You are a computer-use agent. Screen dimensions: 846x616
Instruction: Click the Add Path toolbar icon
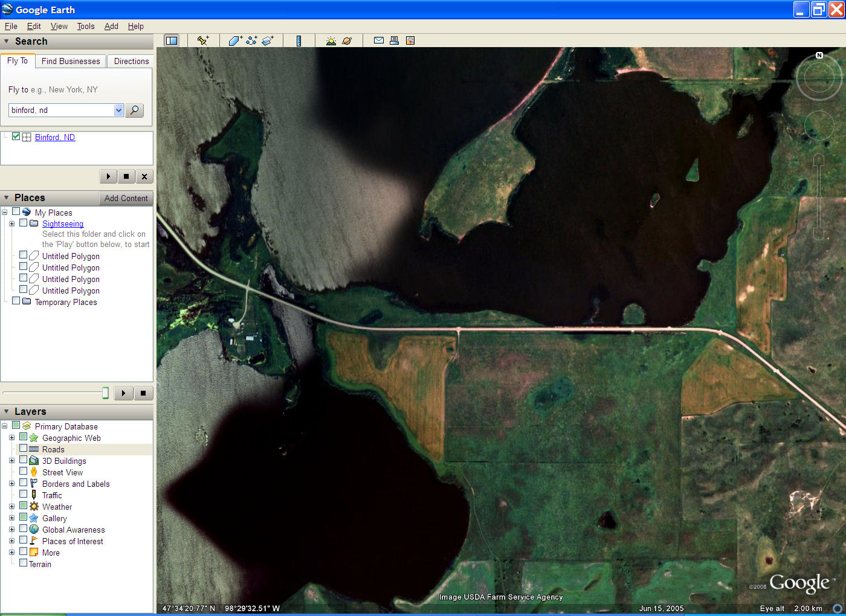(x=251, y=40)
